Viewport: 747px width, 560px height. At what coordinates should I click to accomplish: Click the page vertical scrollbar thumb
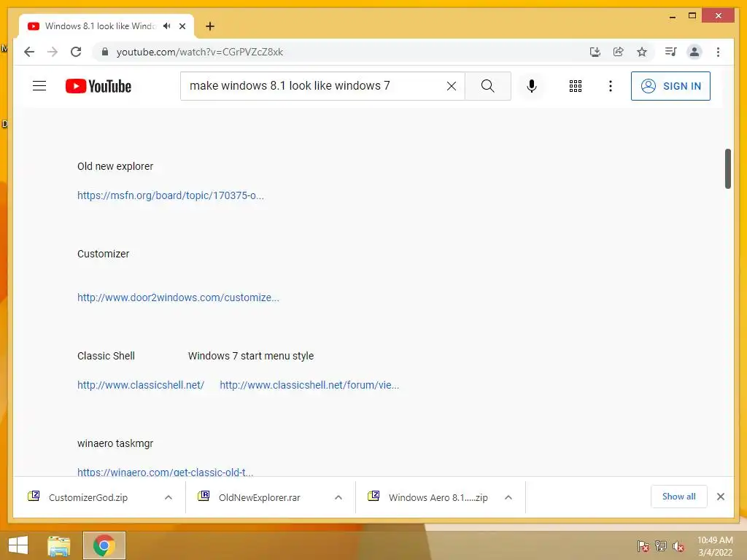pyautogui.click(x=728, y=169)
